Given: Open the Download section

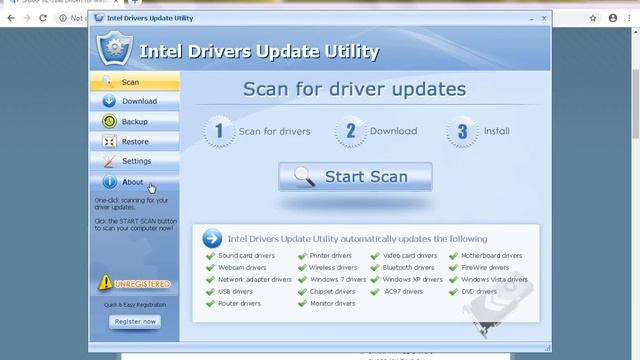Looking at the screenshot, I should [x=134, y=101].
